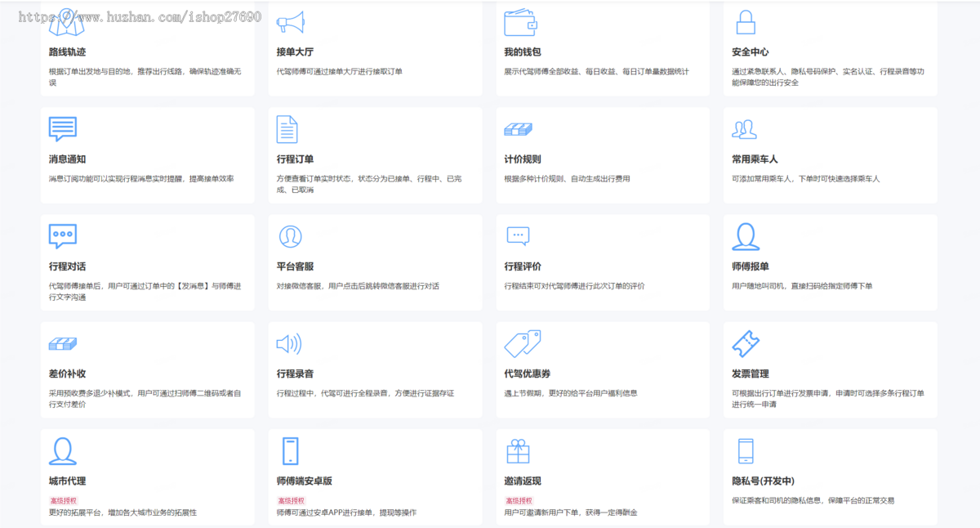
Task: Click the description 根据多种计价规则、自动生成出行费用
Action: point(567,178)
